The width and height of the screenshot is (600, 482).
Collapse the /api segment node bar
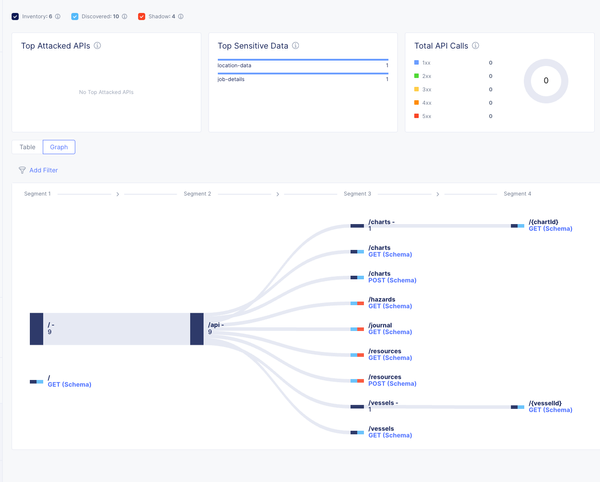point(197,329)
